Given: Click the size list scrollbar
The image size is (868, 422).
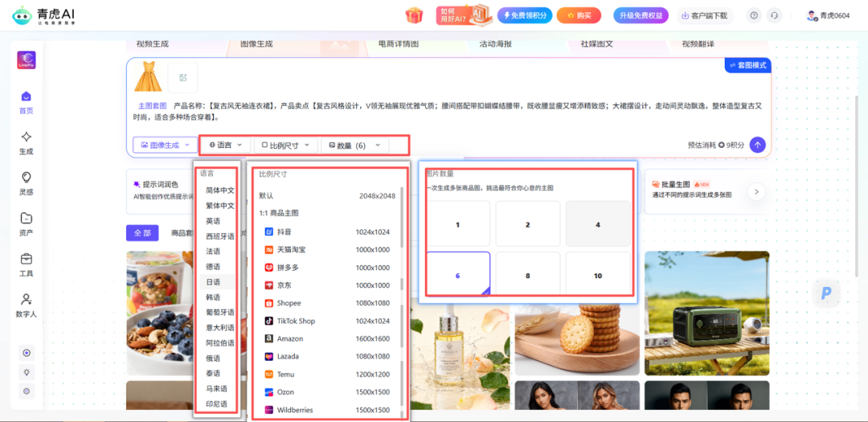Looking at the screenshot, I should pyautogui.click(x=402, y=216).
